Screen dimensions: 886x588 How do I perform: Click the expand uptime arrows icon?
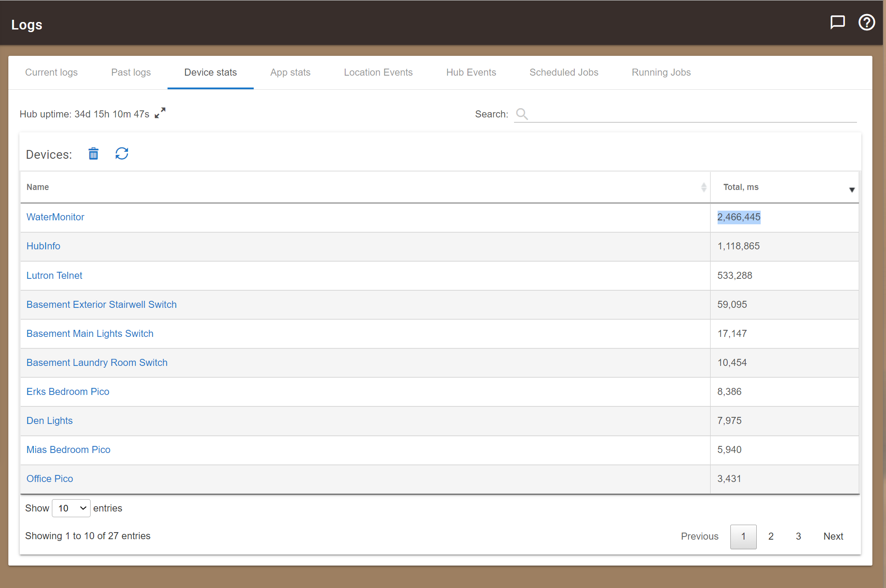pos(160,113)
